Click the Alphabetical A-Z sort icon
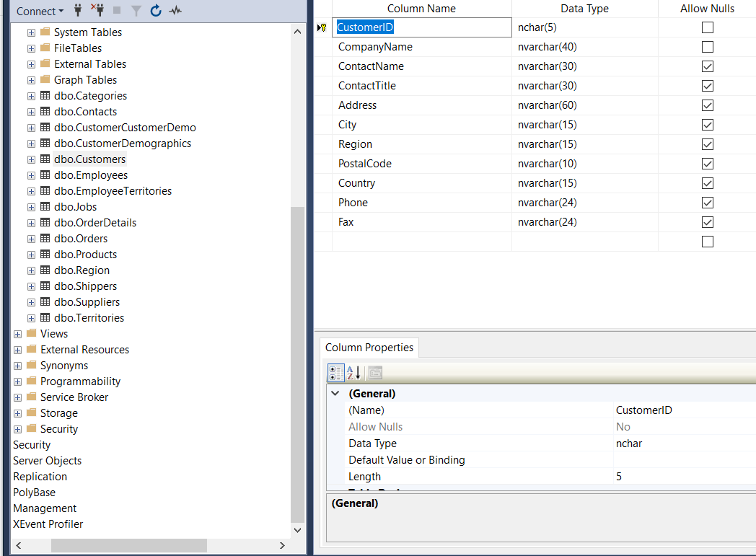The height and width of the screenshot is (556, 756). click(353, 373)
